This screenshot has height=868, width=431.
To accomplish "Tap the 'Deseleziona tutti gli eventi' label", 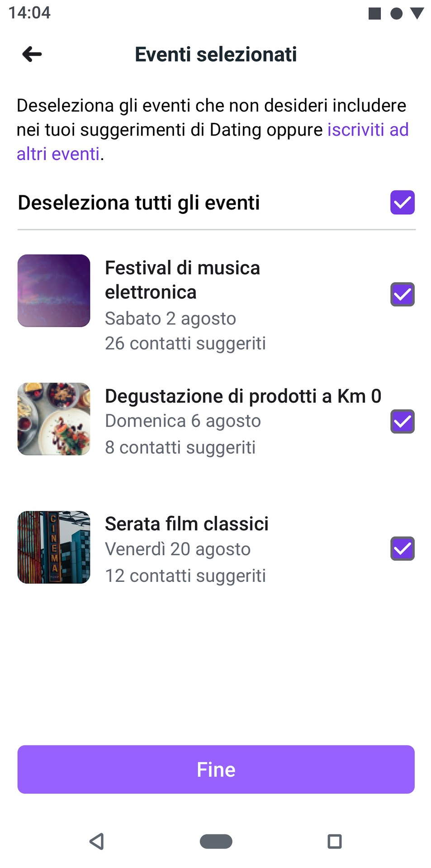I will coord(138,203).
